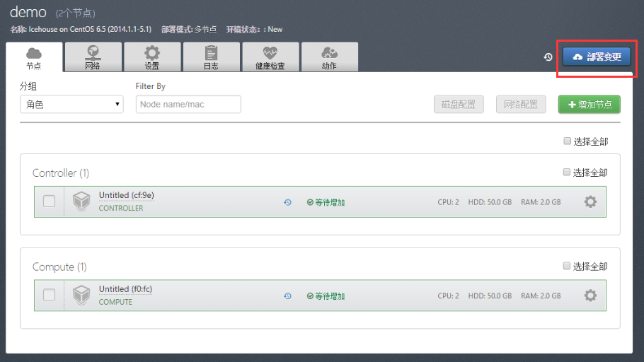
Task: Check 选择全部 in the Controller group
Action: pos(567,172)
